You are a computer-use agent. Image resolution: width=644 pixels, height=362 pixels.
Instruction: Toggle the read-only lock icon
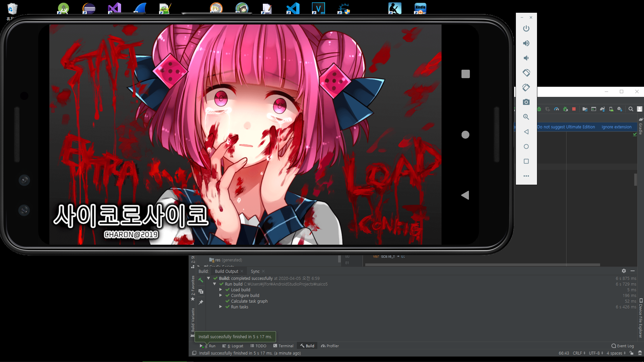[x=632, y=353]
